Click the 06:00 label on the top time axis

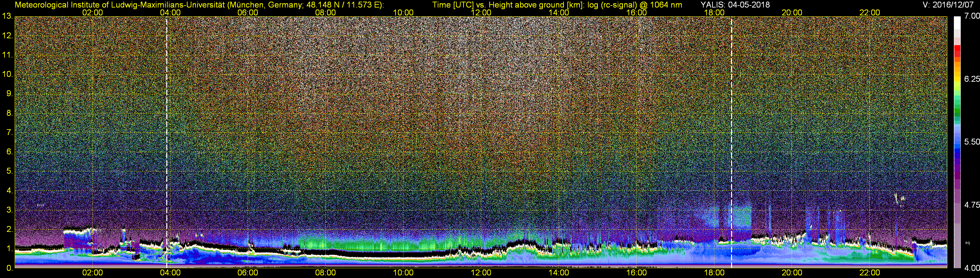(x=248, y=12)
